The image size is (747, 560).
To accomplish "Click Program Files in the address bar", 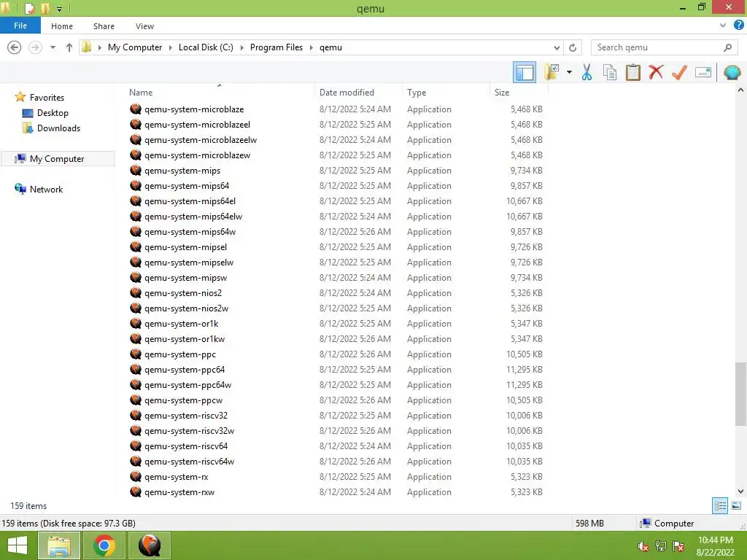I will (276, 47).
